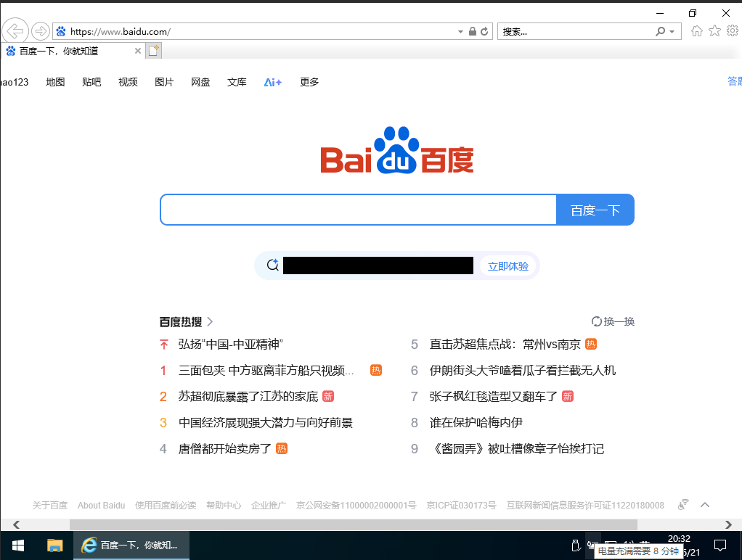Open the Tools gear menu
The height and width of the screenshot is (560, 742).
(733, 31)
